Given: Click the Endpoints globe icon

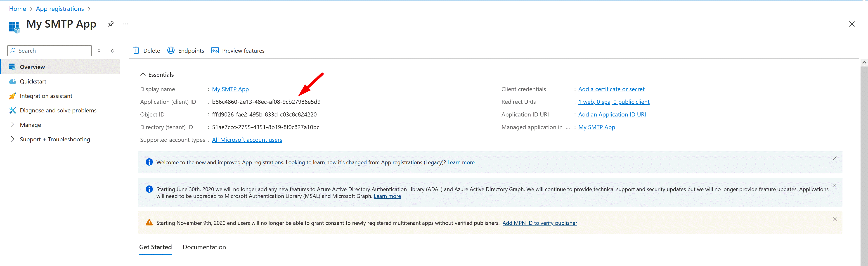Looking at the screenshot, I should pyautogui.click(x=171, y=50).
